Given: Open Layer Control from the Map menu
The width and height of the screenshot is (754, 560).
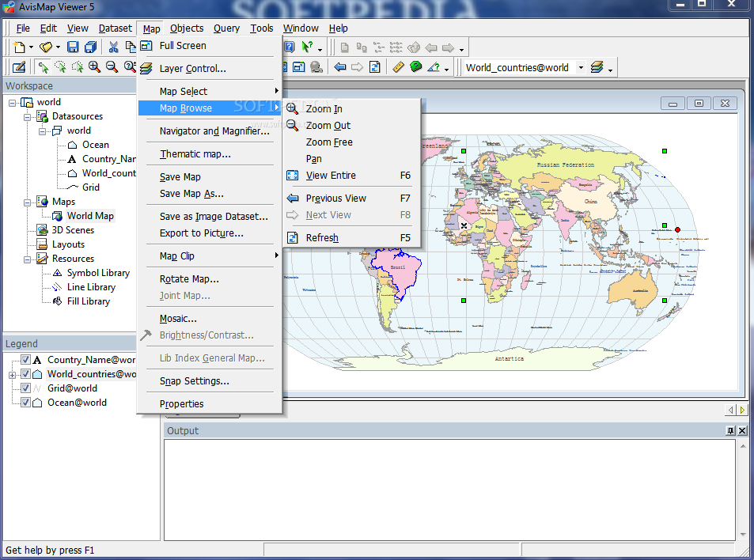Looking at the screenshot, I should tap(192, 69).
